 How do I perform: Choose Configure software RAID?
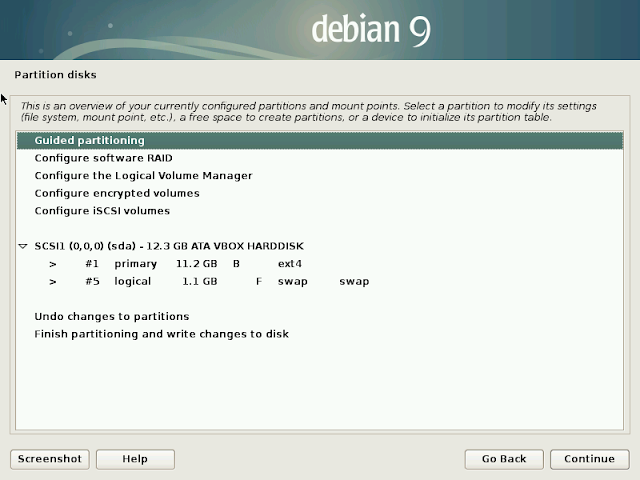pos(320,158)
